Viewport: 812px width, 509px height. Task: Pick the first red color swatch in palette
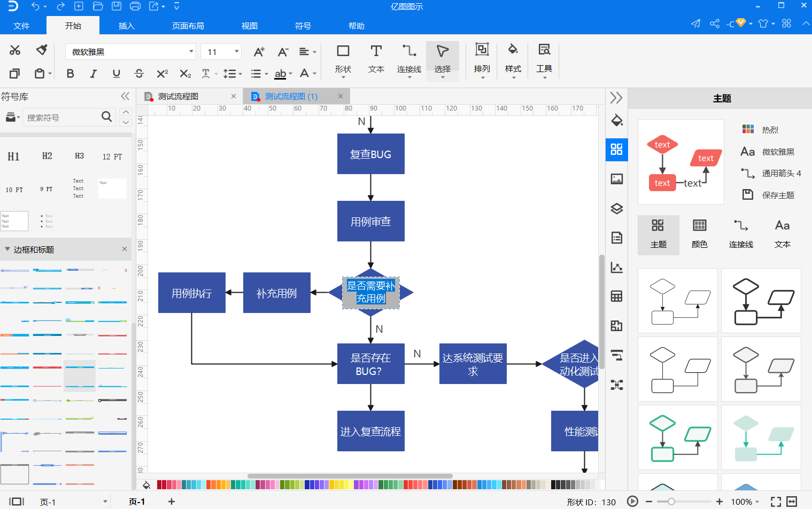click(x=159, y=484)
